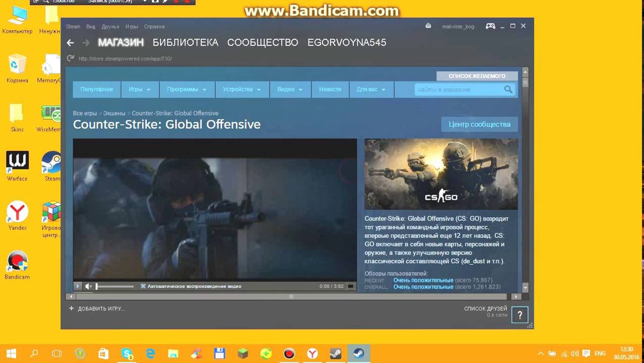Open СПИСОК ЖЕЛАЕМОГО wishlist button
The width and height of the screenshot is (644, 363).
pos(477,76)
